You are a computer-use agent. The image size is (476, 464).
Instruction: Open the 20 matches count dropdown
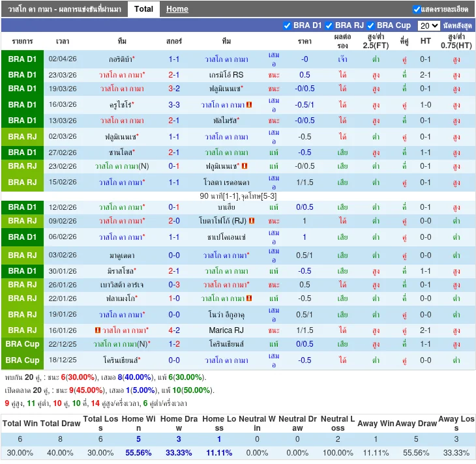[428, 26]
